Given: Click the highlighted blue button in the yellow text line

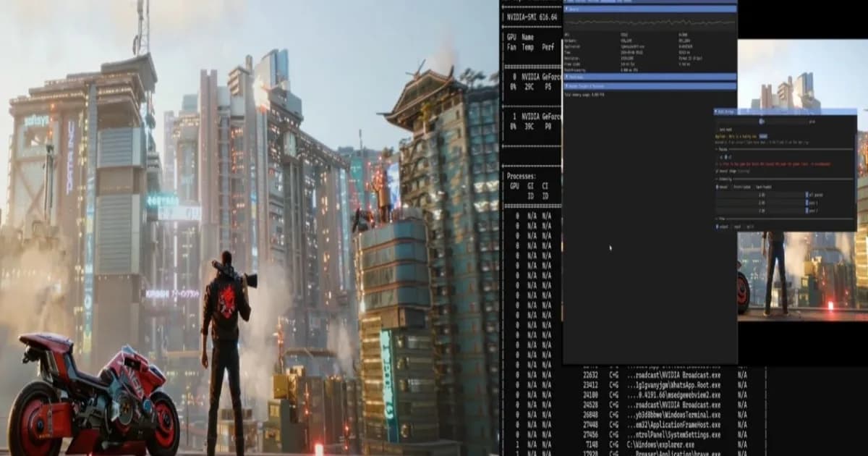Looking at the screenshot, I should [763, 136].
